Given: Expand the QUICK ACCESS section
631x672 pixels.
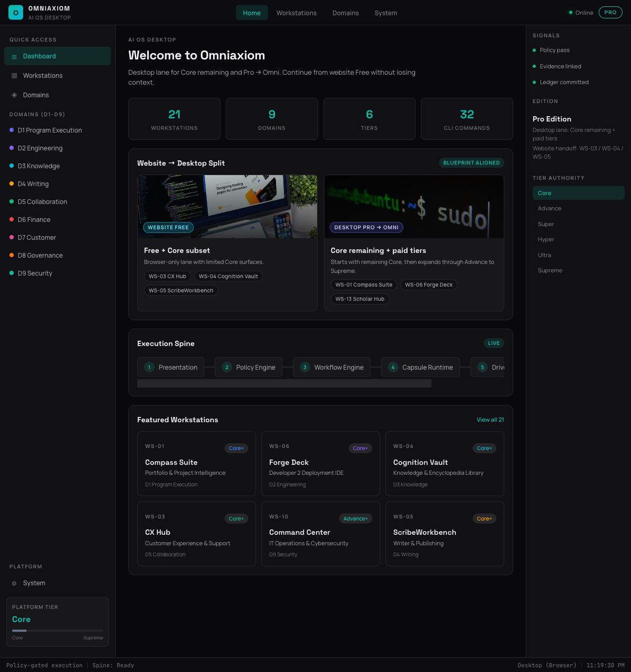Looking at the screenshot, I should (x=33, y=39).
